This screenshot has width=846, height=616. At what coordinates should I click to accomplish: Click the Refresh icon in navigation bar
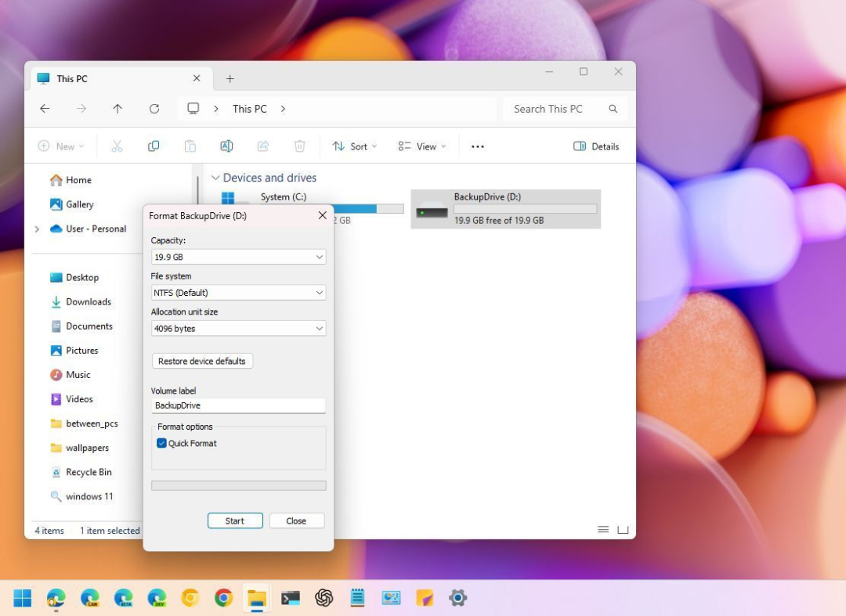click(x=154, y=109)
